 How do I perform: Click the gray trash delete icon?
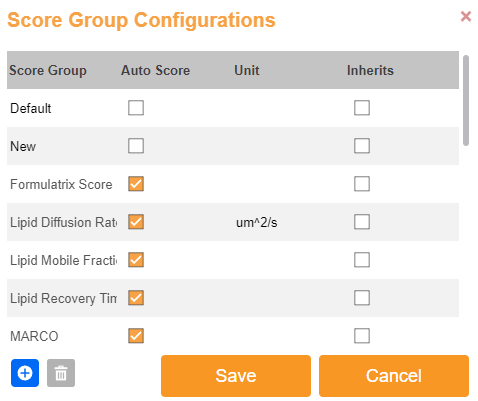(x=61, y=373)
